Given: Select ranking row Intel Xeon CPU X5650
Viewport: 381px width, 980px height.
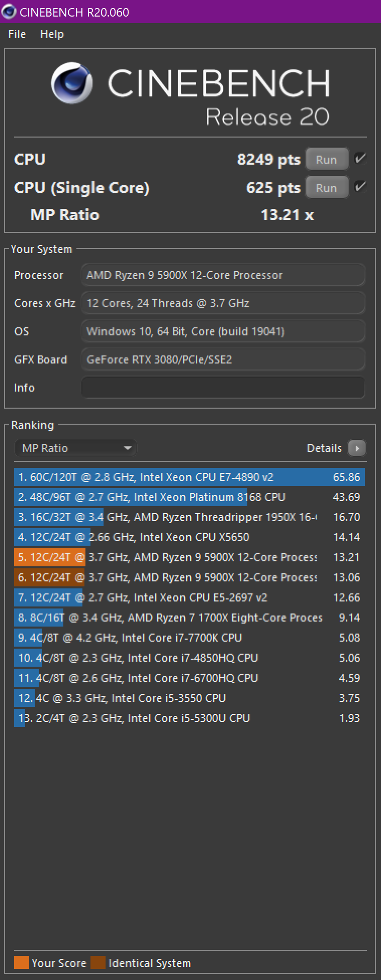Looking at the screenshot, I should 189,537.
